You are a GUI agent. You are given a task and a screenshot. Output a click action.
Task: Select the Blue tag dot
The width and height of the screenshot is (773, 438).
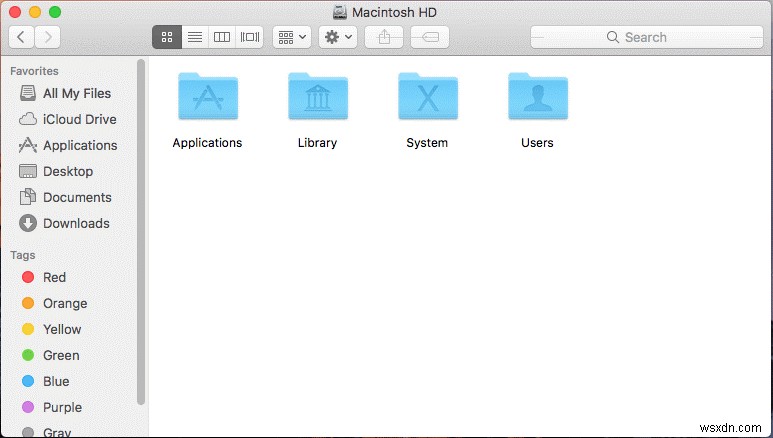(x=28, y=381)
